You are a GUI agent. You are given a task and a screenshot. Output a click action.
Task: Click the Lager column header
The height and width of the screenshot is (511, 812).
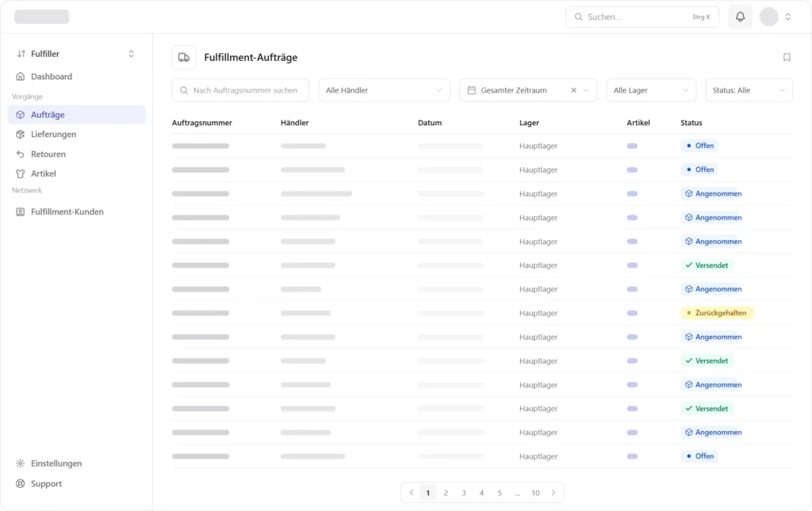click(x=529, y=123)
